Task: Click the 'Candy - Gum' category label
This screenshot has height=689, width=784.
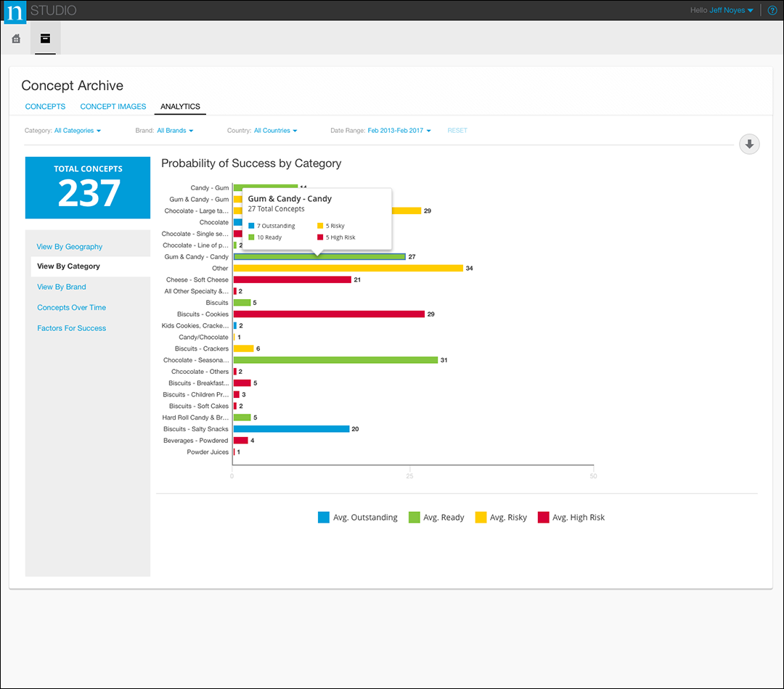Action: click(x=210, y=188)
